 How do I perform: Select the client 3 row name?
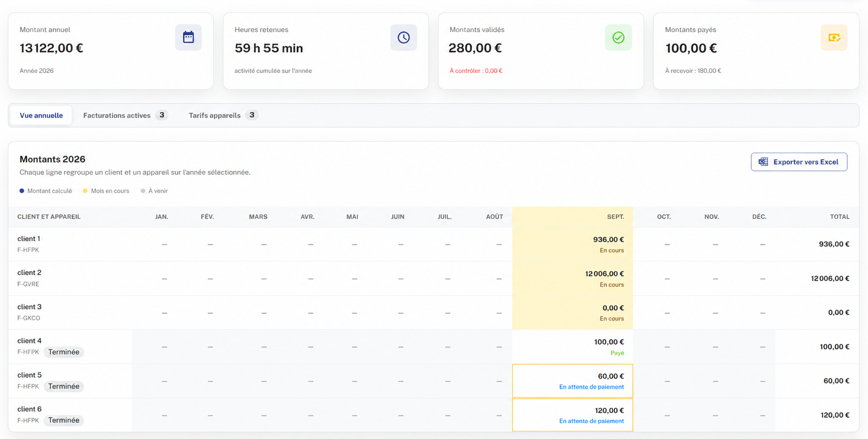click(30, 307)
